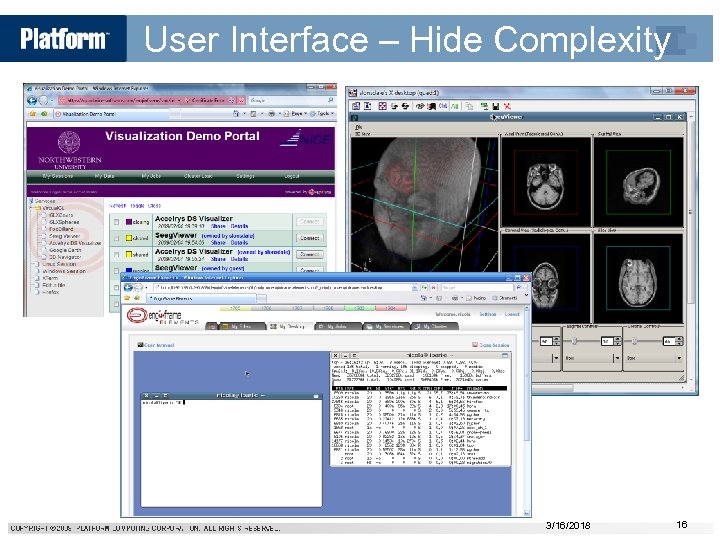The image size is (720, 540).
Task: Open connection info icon in X desktop toolbar
Action: [x=367, y=106]
